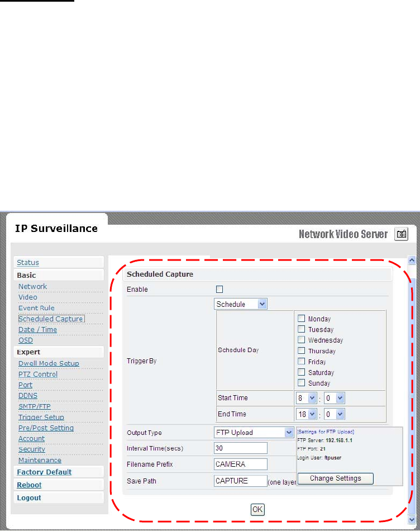Check the Friday schedule day
Viewport: 420px width, 531px height.
301,361
